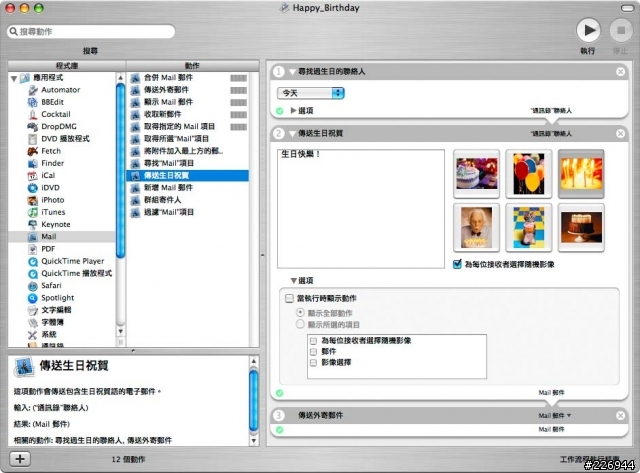640x473 pixels.
Task: Select 系統 in the library
Action: pos(49,335)
